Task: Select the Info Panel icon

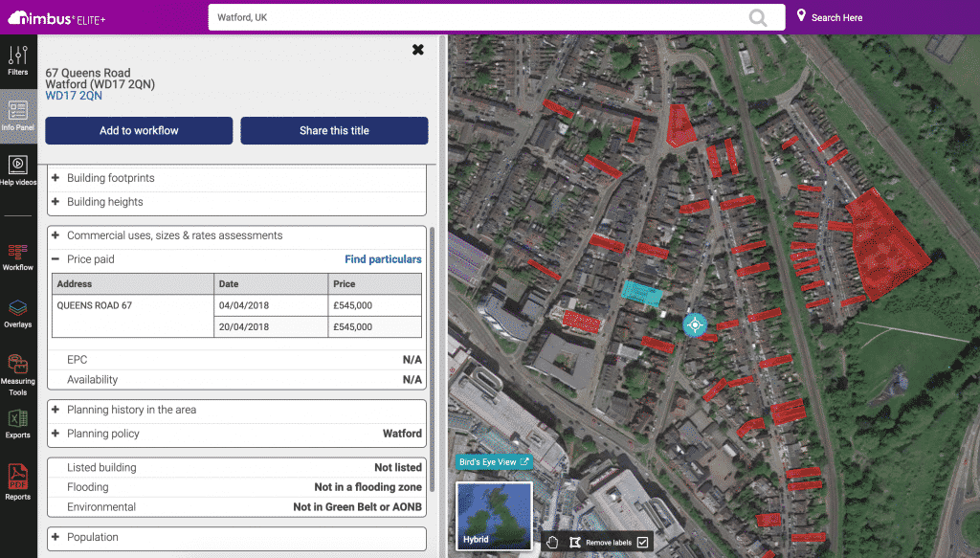Action: pyautogui.click(x=18, y=116)
